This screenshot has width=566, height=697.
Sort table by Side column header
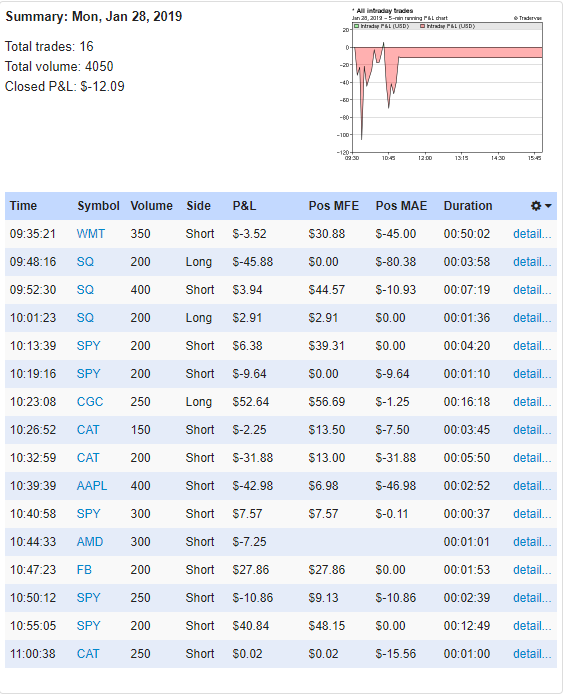tap(198, 206)
